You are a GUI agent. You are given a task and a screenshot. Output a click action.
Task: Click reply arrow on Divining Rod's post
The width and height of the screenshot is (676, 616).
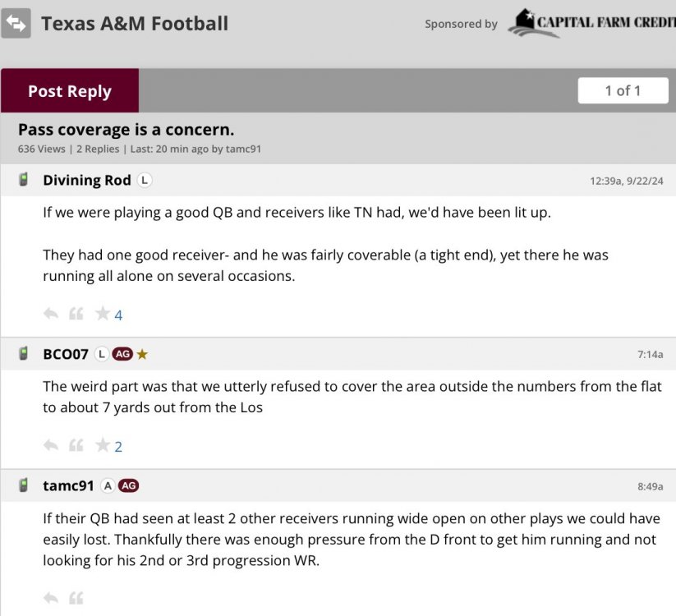pos(51,314)
